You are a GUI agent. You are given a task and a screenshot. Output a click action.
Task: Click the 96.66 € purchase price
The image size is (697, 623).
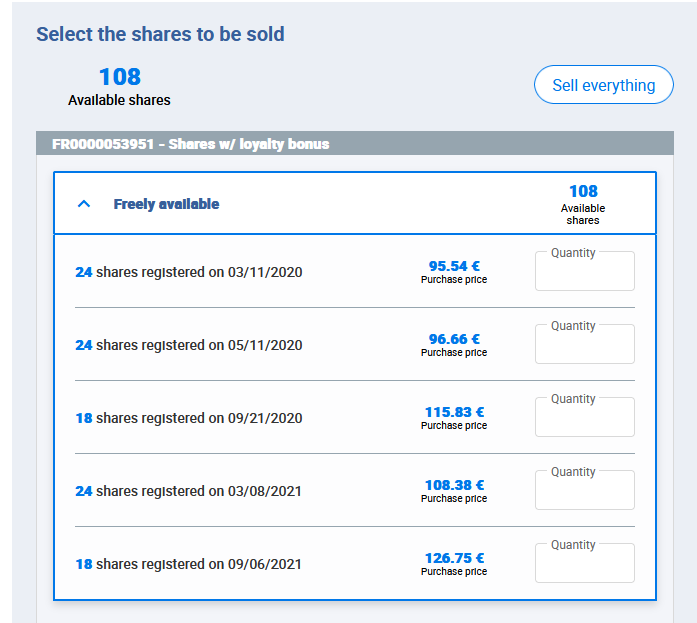tap(454, 339)
